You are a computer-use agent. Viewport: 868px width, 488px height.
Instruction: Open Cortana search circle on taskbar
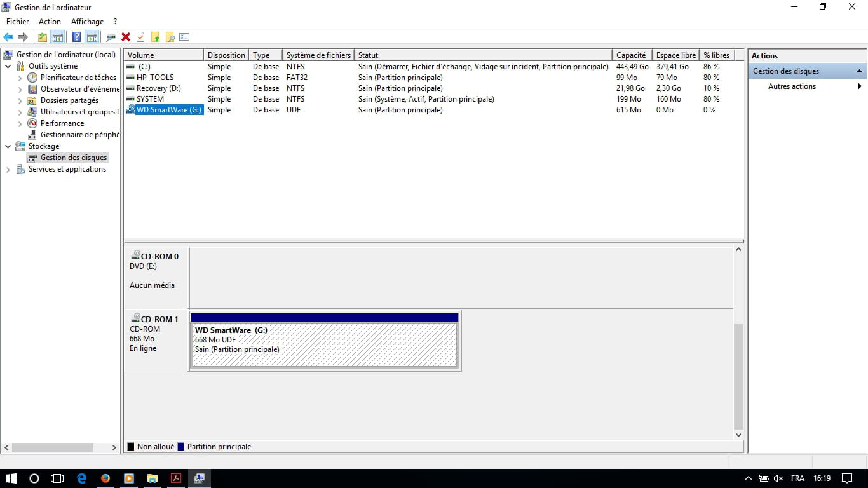[x=34, y=478]
